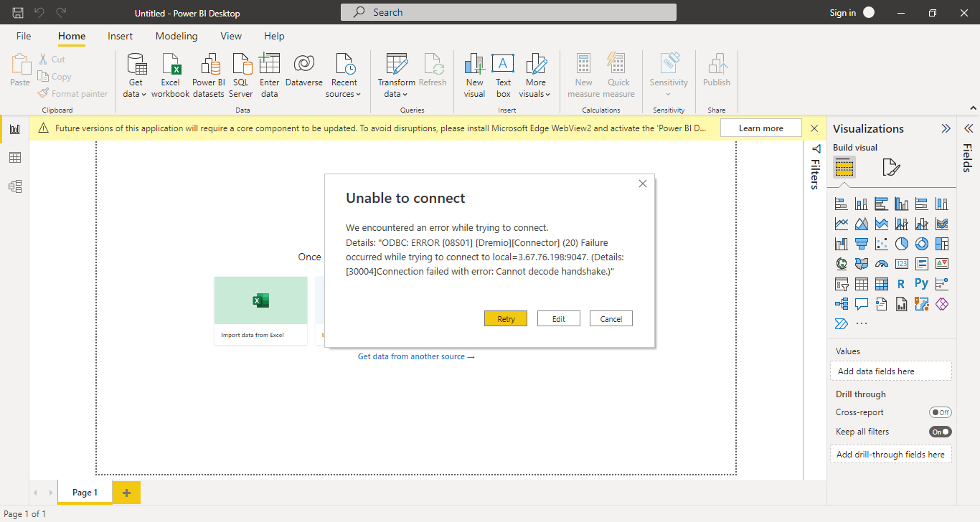The image size is (980, 522).
Task: Choose the pie chart visual
Action: tap(902, 245)
